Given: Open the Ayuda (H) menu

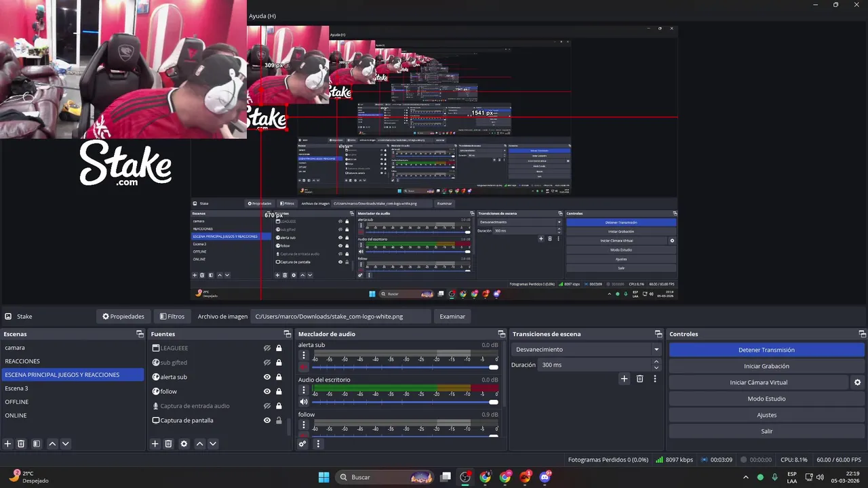Looking at the screenshot, I should (262, 16).
